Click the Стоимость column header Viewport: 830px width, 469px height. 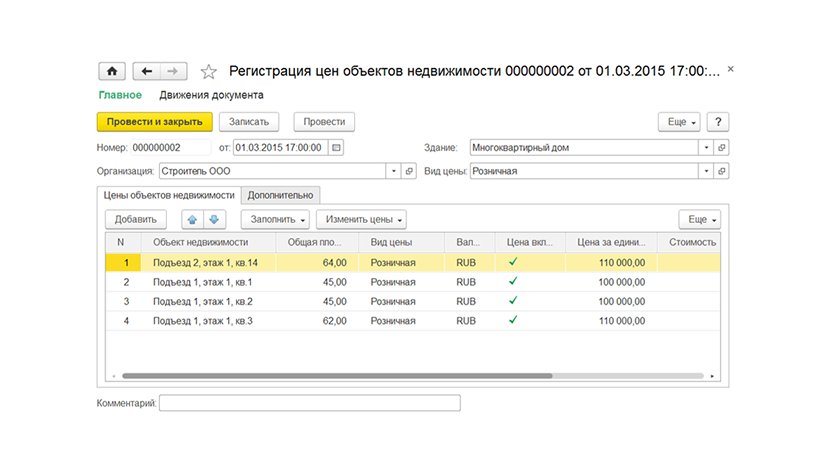(x=689, y=242)
